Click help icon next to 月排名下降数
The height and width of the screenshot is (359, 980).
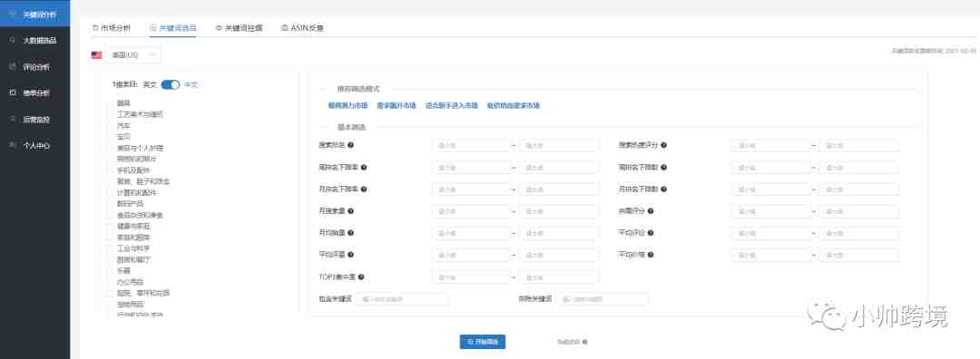(x=663, y=189)
